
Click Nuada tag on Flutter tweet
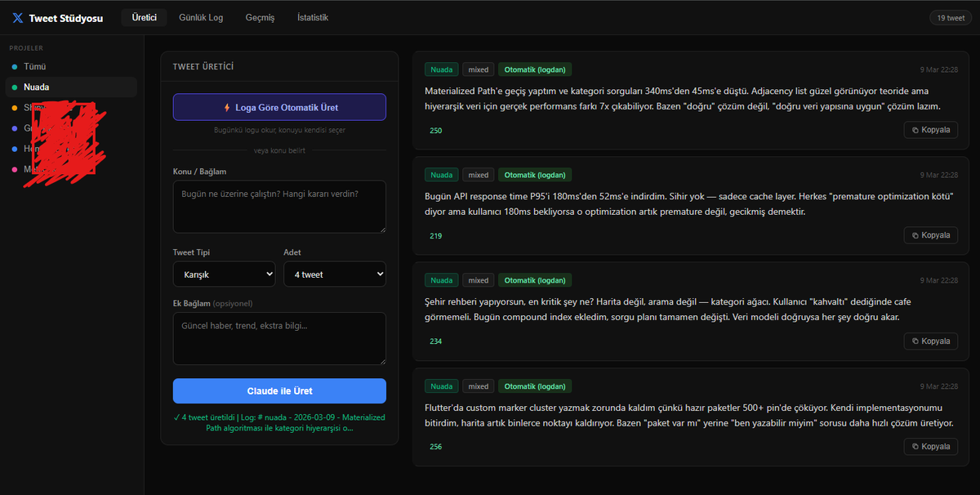pos(442,386)
